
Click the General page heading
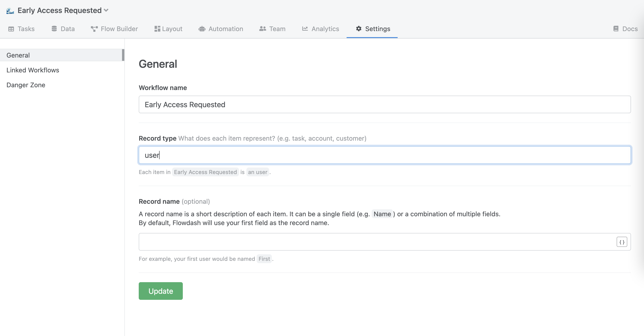pos(158,64)
